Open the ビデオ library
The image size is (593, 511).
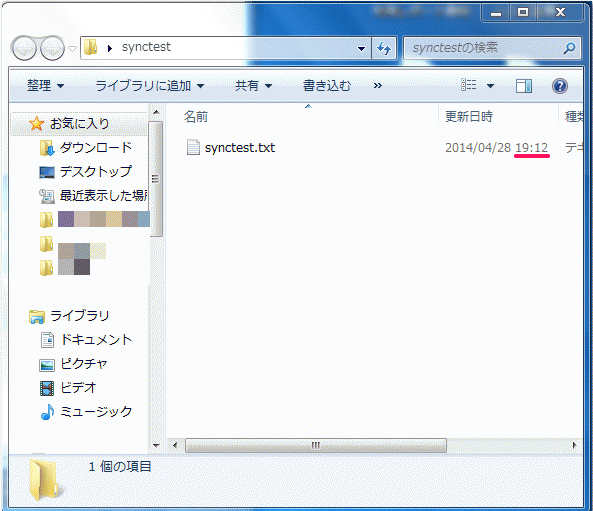[x=79, y=387]
